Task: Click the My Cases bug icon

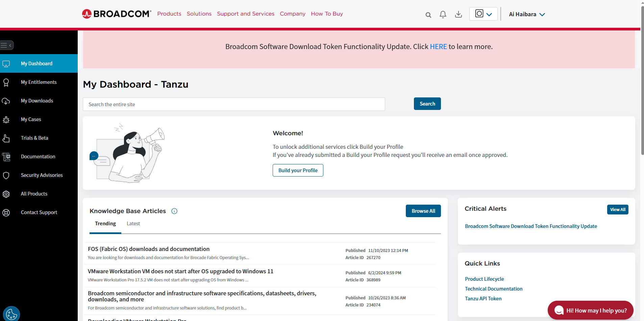Action: (x=6, y=119)
